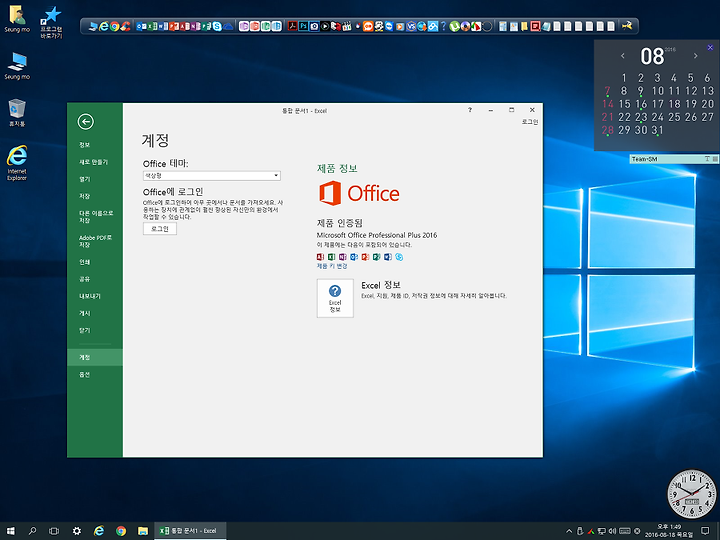Launch Adobe Acrobat from the dock

point(292,26)
